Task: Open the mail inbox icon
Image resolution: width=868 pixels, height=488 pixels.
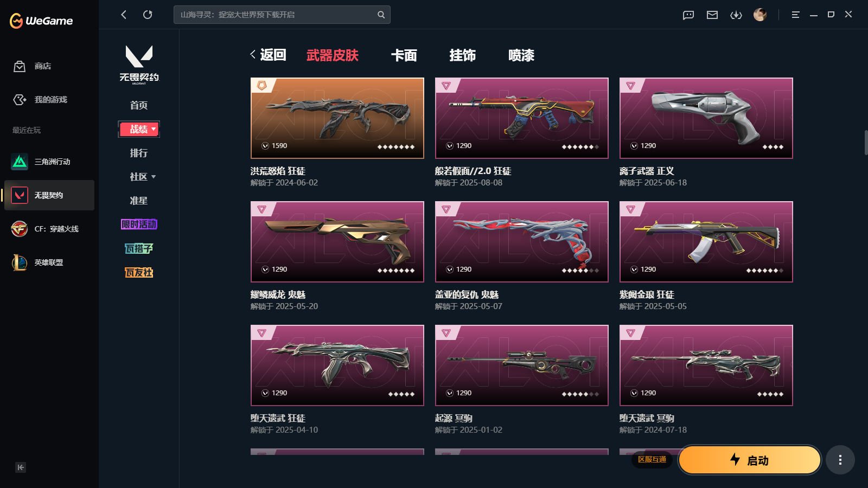Action: click(x=712, y=15)
